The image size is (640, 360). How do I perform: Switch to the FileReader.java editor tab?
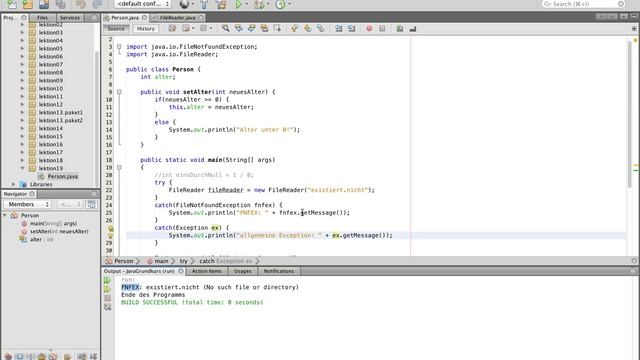click(178, 18)
